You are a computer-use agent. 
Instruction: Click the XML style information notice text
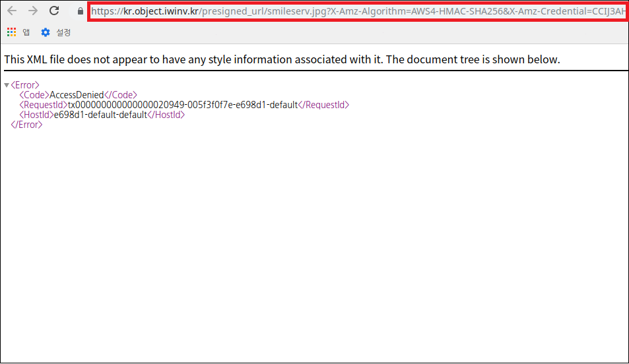(x=282, y=59)
